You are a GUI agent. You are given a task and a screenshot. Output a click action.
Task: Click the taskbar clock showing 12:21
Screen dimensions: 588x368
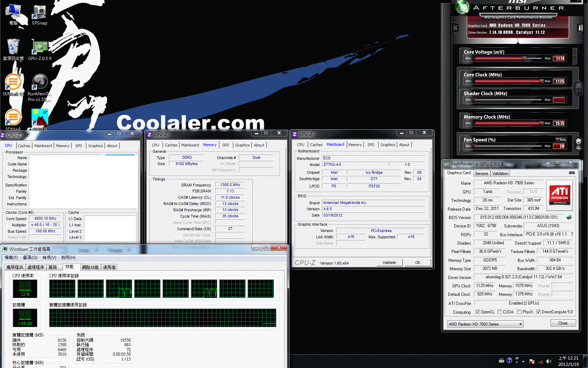click(568, 361)
